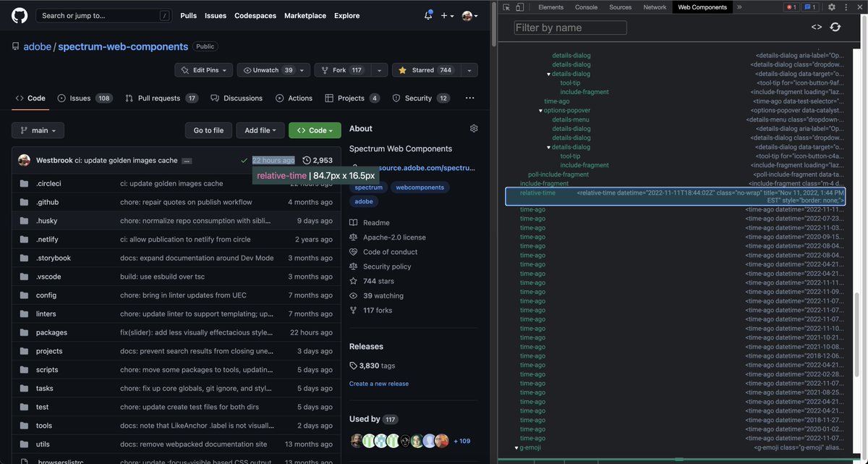Open commit 'chore: repair quotes on publish workflow'

186,202
